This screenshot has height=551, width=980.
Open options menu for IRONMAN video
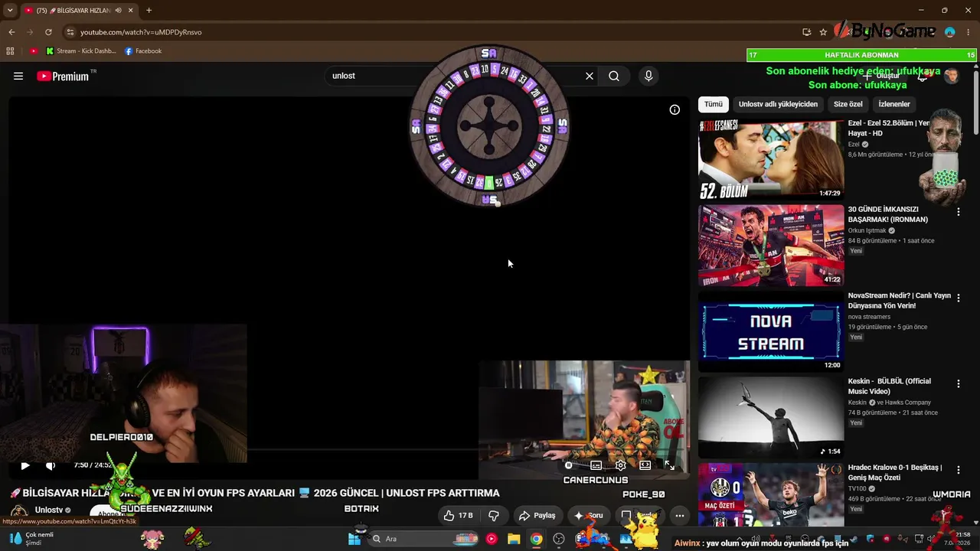[x=958, y=212]
